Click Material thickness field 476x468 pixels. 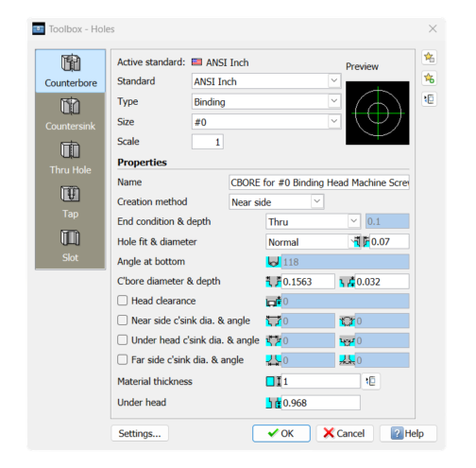[x=320, y=381]
